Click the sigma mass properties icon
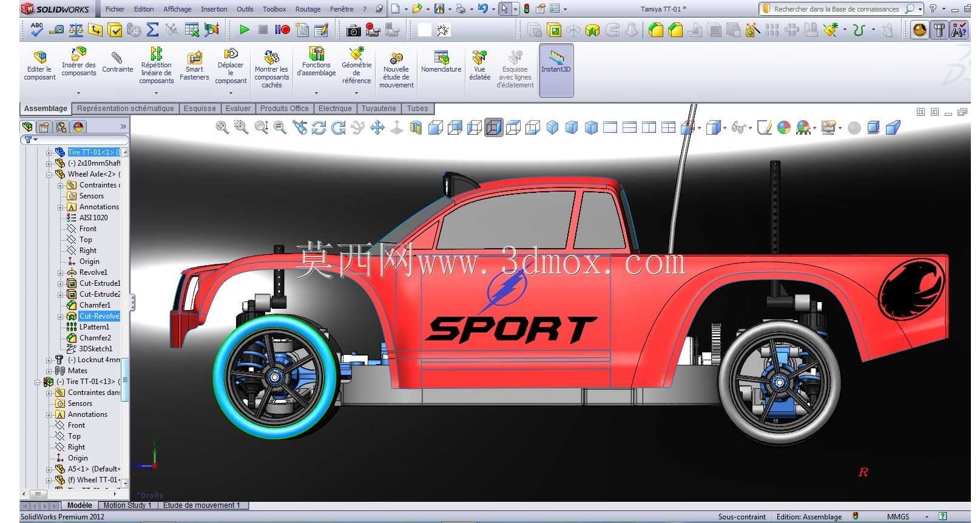980x523 pixels. pos(152,30)
